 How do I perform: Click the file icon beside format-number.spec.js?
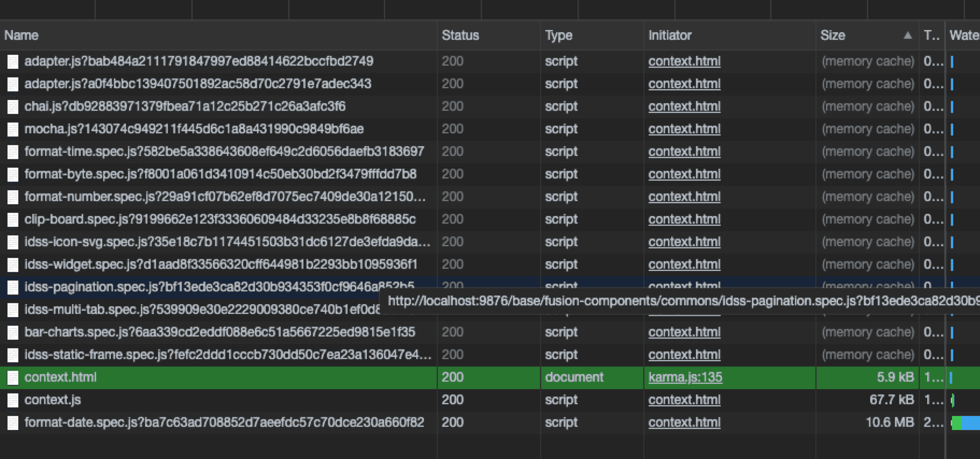[x=12, y=197]
